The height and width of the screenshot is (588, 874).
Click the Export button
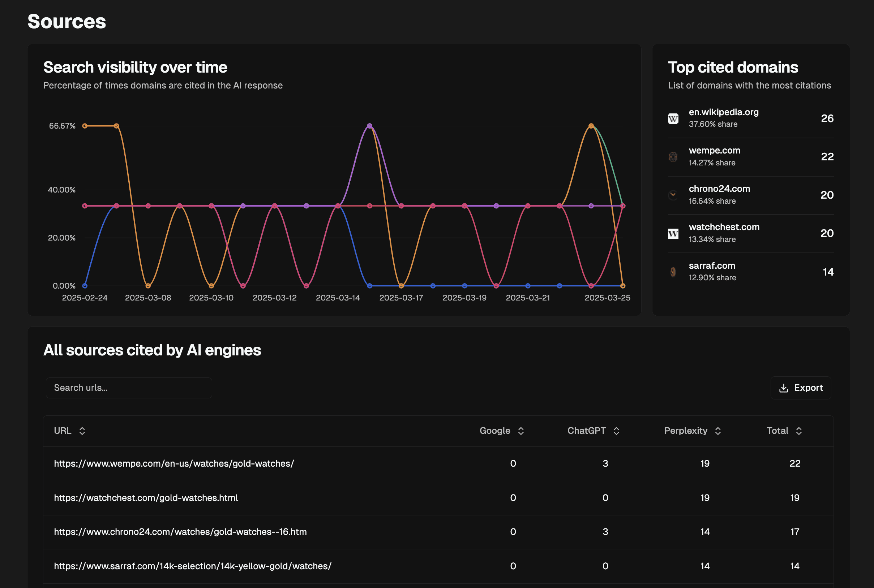[801, 388]
